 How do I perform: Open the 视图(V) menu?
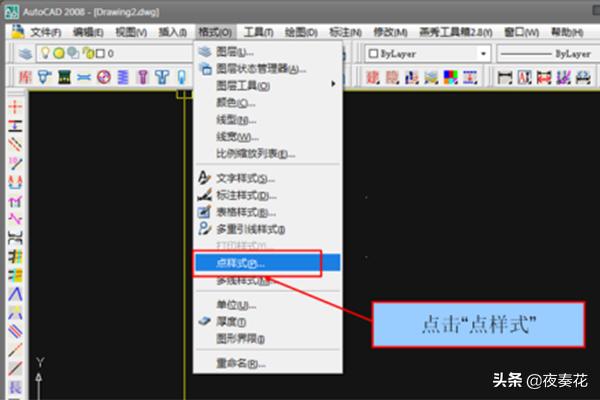tap(131, 32)
